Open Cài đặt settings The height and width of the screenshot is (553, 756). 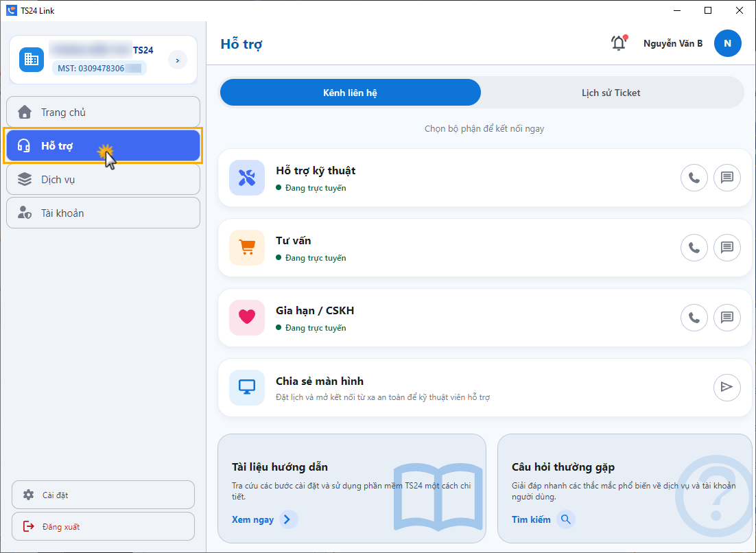coord(103,495)
